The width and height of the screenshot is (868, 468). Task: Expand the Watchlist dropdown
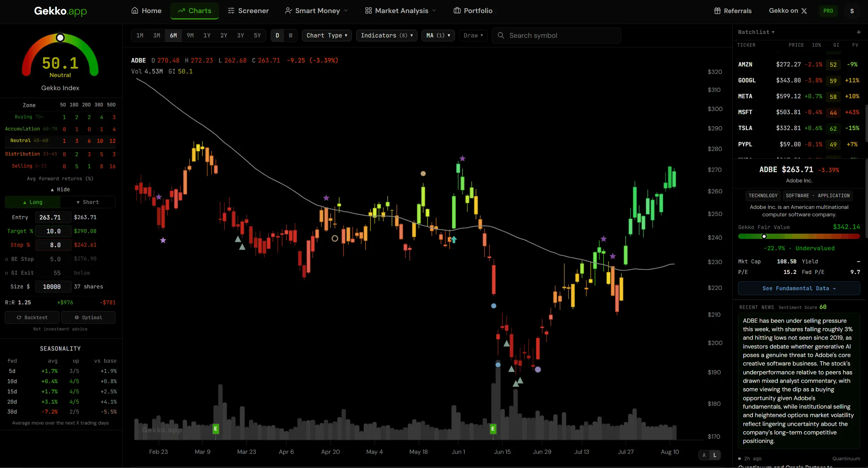coord(756,32)
